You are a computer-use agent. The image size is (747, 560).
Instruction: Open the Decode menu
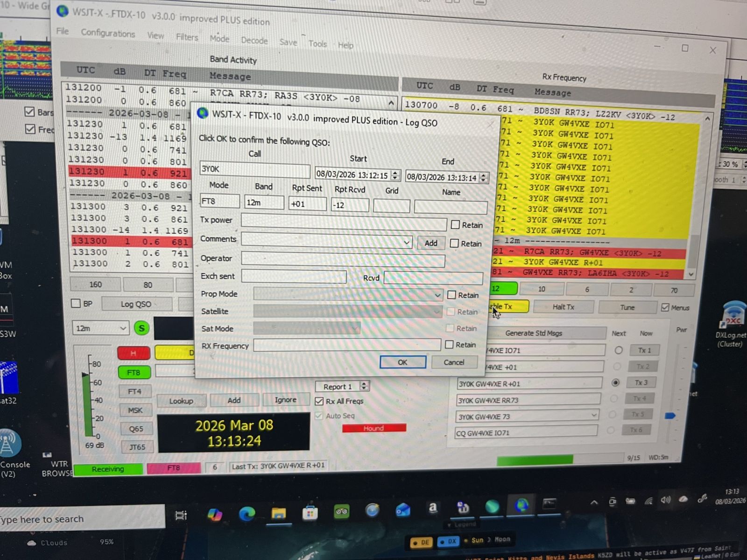click(x=254, y=41)
